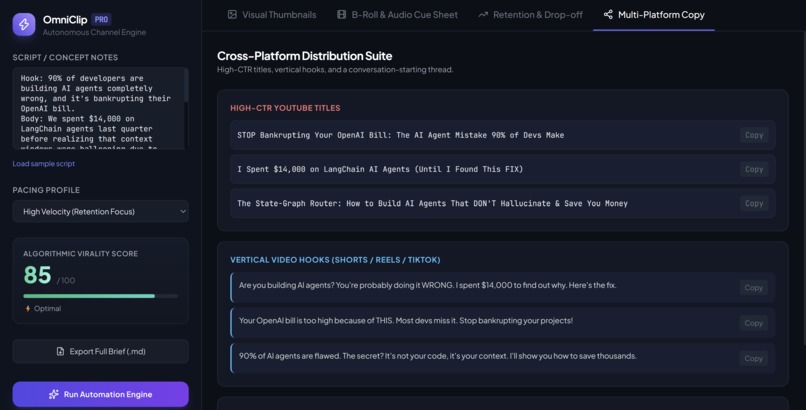Click the B-Roll film strip icon

(341, 14)
